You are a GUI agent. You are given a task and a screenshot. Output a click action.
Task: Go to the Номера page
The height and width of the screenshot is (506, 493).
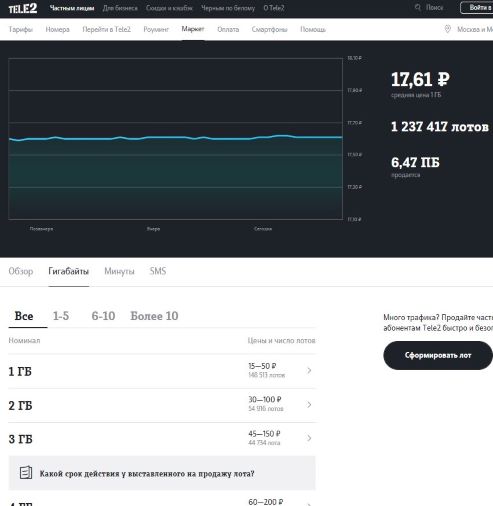(x=58, y=29)
